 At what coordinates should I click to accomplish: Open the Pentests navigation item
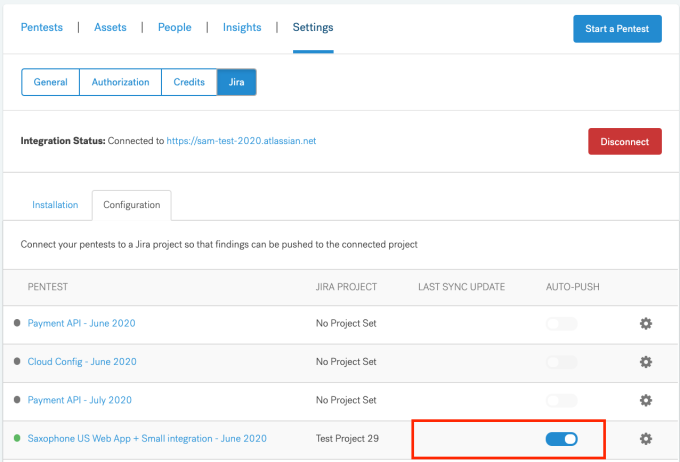pos(42,27)
